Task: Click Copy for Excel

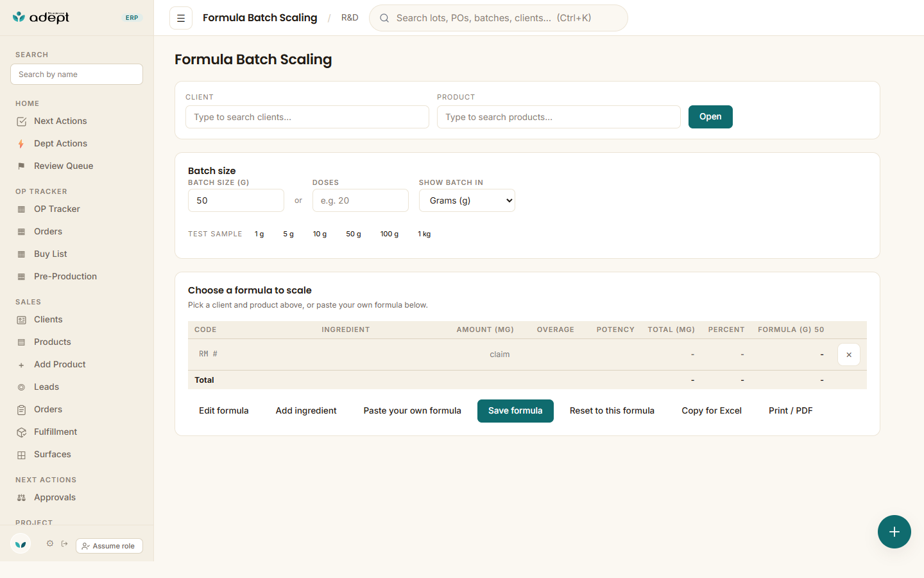Action: coord(712,411)
